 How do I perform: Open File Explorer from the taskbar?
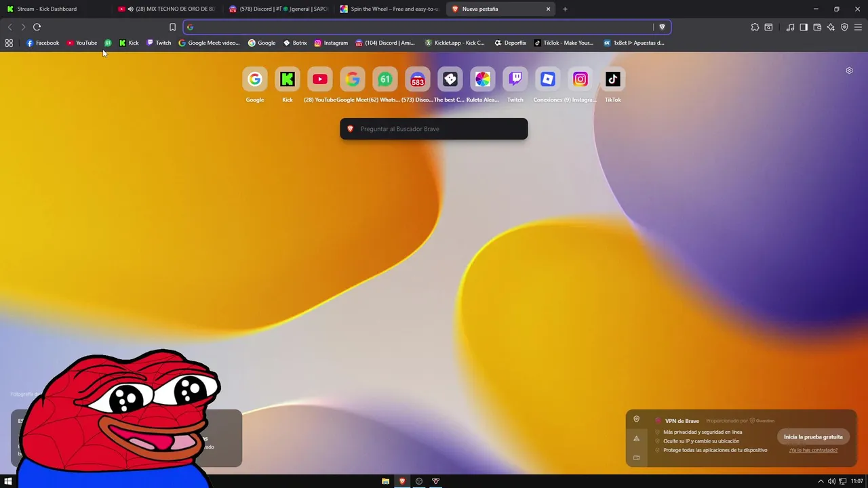(385, 481)
